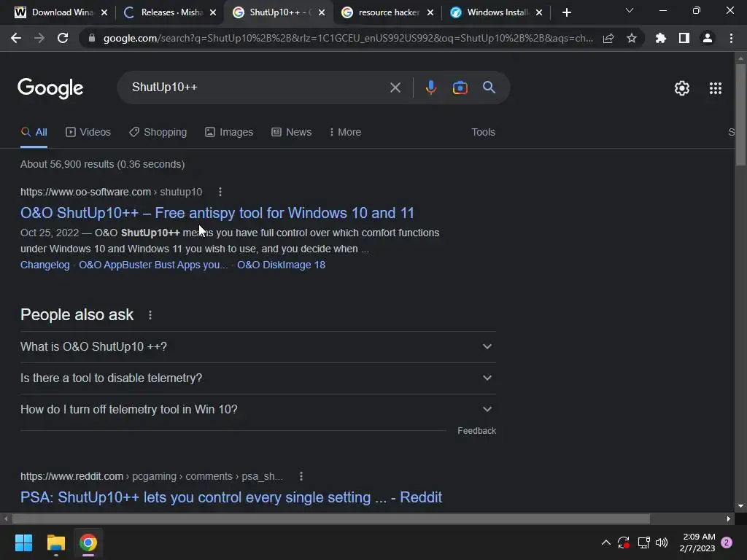
Task: Click the Google logo
Action: pyautogui.click(x=50, y=88)
